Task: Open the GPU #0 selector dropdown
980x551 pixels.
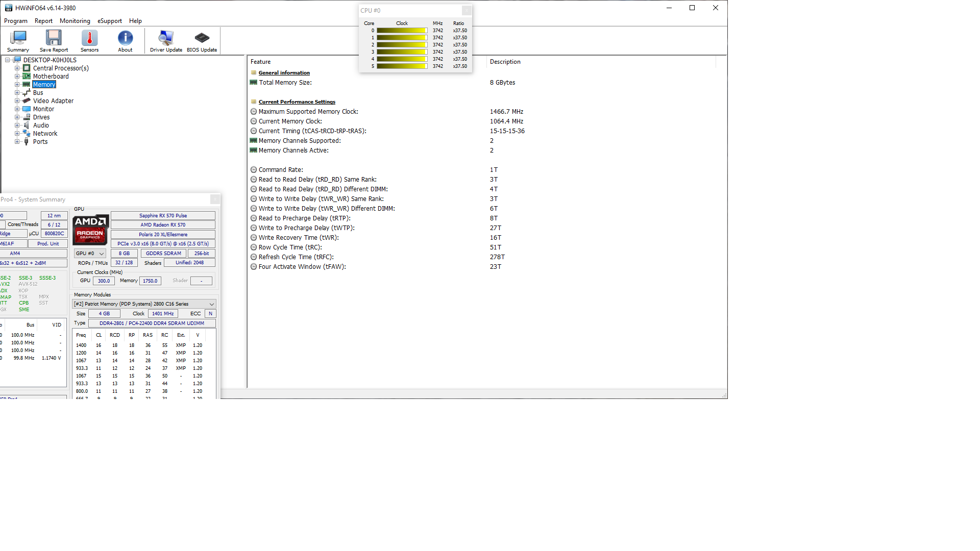Action: [x=90, y=254]
